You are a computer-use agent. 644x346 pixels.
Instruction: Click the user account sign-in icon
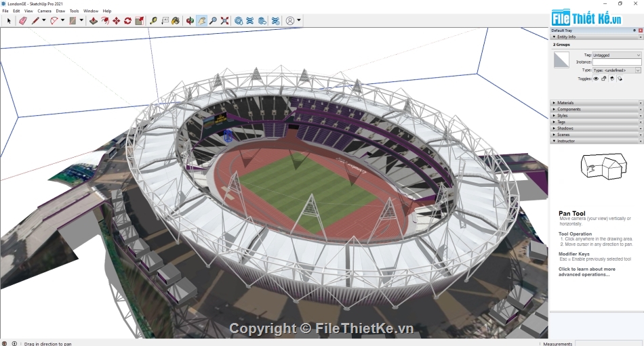point(290,20)
